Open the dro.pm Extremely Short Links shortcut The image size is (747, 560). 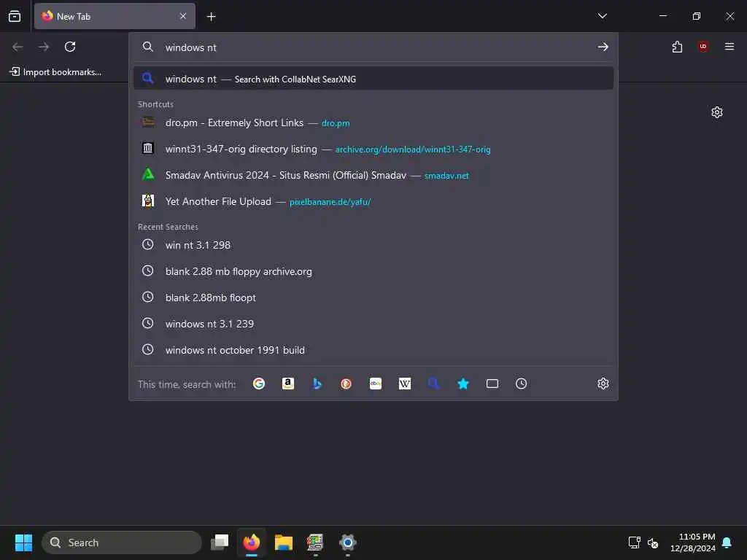pyautogui.click(x=373, y=122)
